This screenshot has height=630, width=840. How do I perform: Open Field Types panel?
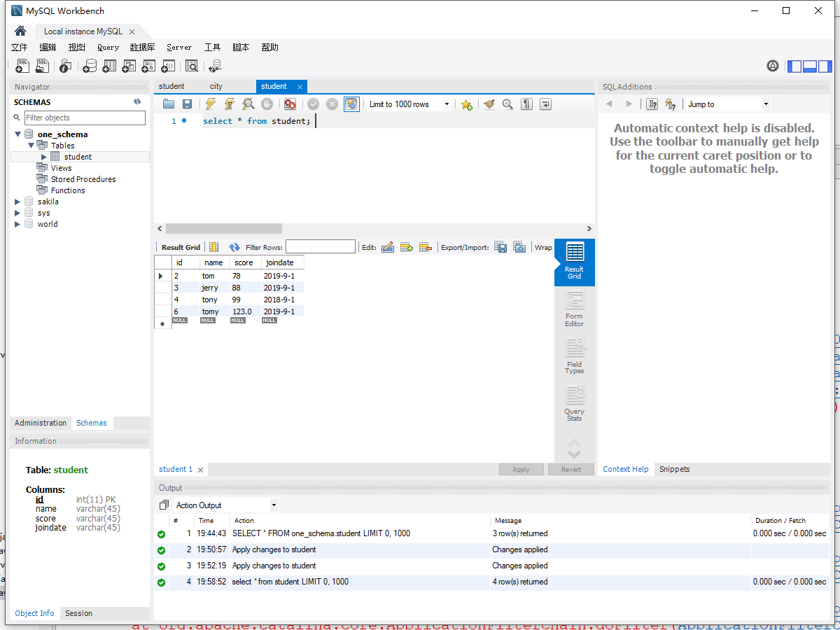point(575,356)
